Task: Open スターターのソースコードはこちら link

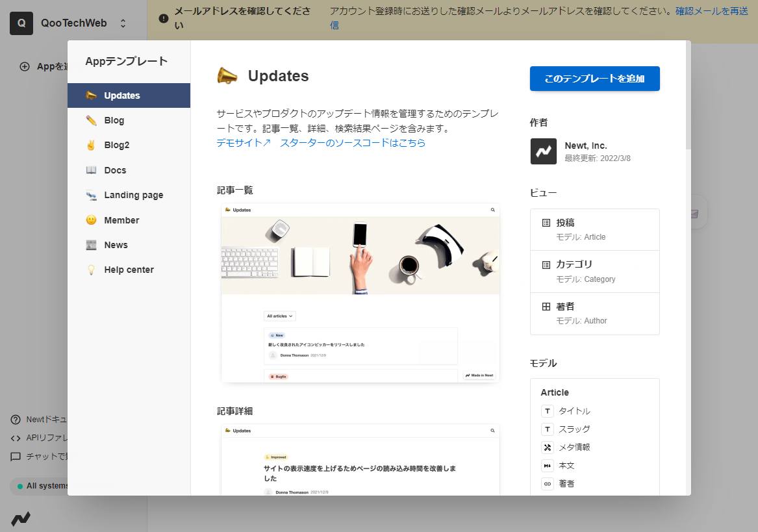Action: pyautogui.click(x=353, y=143)
